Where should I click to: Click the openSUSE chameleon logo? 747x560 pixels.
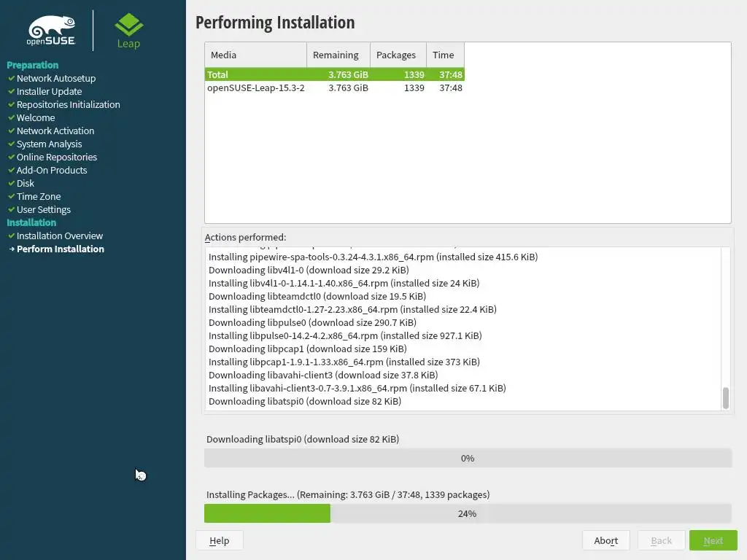click(51, 31)
